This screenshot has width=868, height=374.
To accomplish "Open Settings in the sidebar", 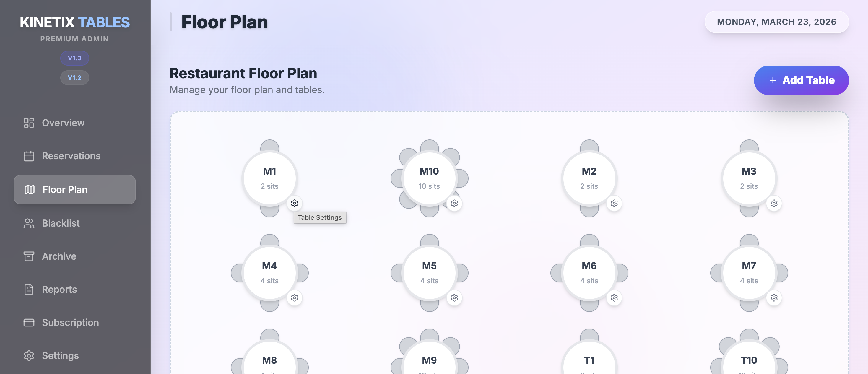I will click(x=60, y=355).
